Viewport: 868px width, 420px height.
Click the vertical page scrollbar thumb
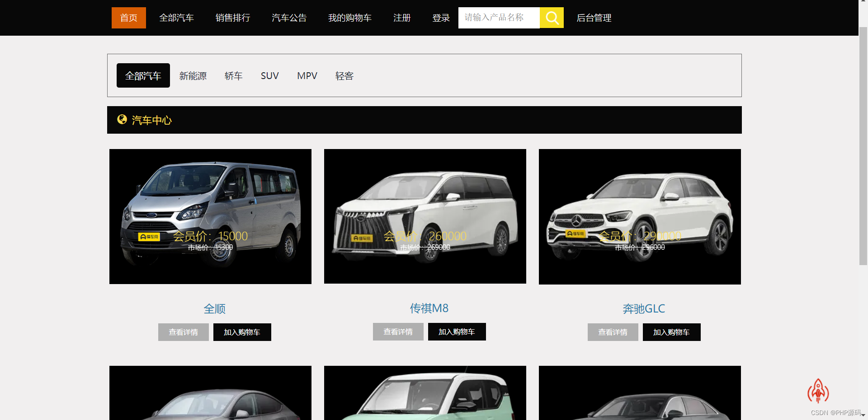pyautogui.click(x=863, y=145)
